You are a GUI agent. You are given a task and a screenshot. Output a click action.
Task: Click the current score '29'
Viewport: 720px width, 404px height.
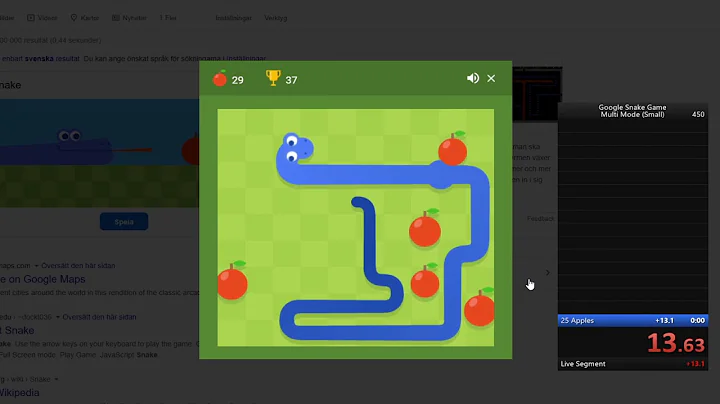tap(237, 80)
